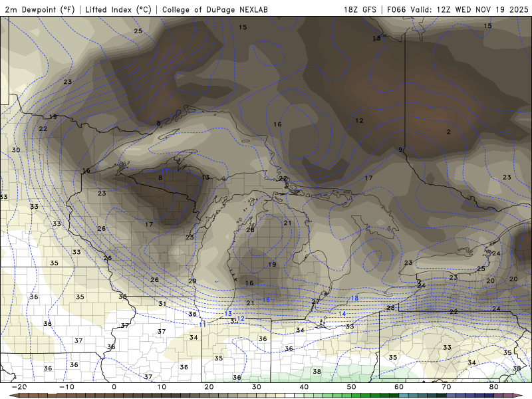Image resolution: width=532 pixels, height=399 pixels.
Task: Click the black dewpoint value "28"
Action: (390, 308)
